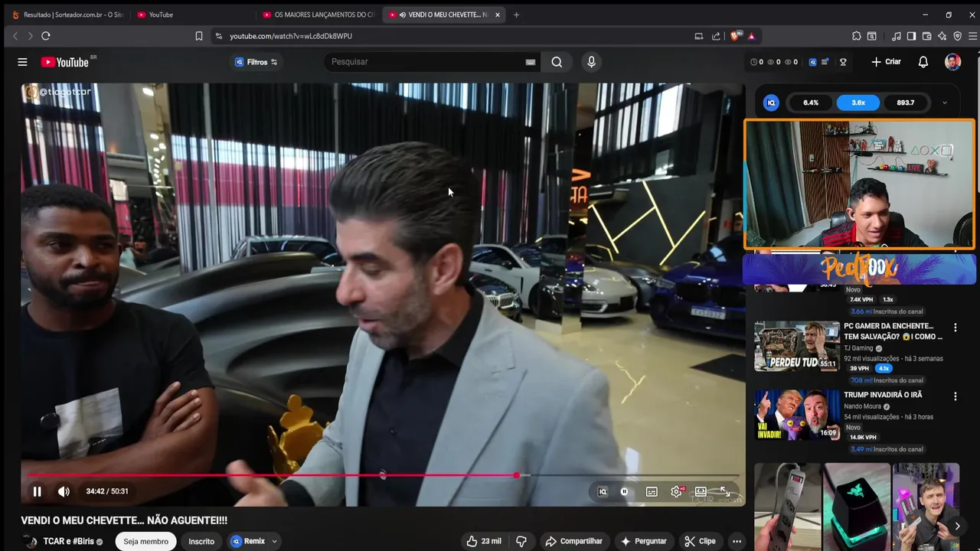Expand the vidIQ panel chevron
Image resolution: width=980 pixels, height=551 pixels.
pos(944,103)
